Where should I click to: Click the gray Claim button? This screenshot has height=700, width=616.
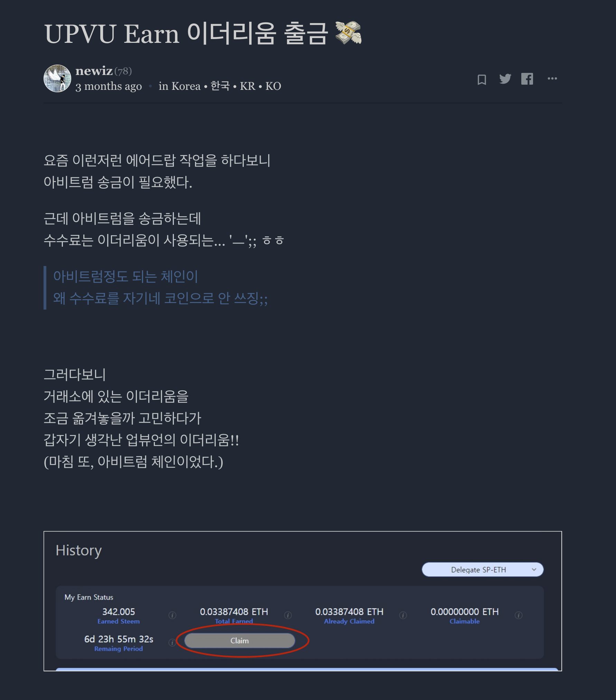(x=240, y=641)
